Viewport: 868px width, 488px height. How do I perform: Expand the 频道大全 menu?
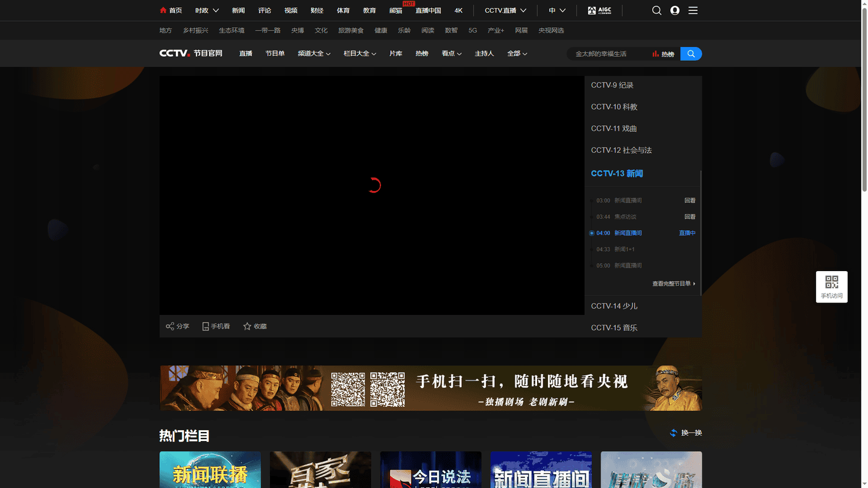tap(314, 54)
